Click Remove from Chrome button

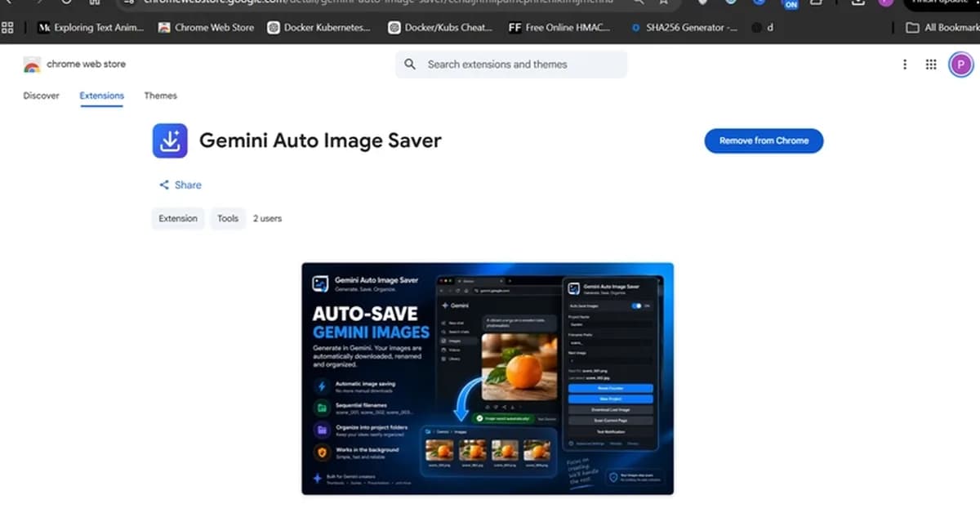click(x=764, y=141)
